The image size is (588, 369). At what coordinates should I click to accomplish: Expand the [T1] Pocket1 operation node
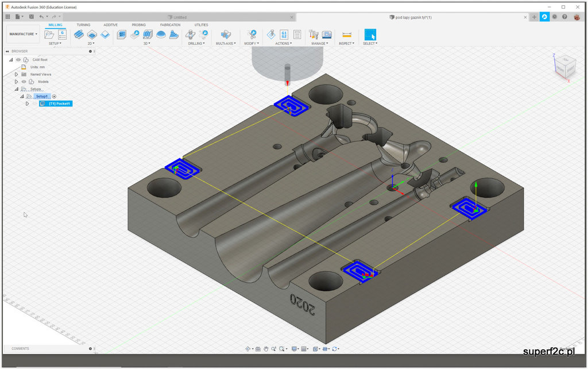pos(27,103)
